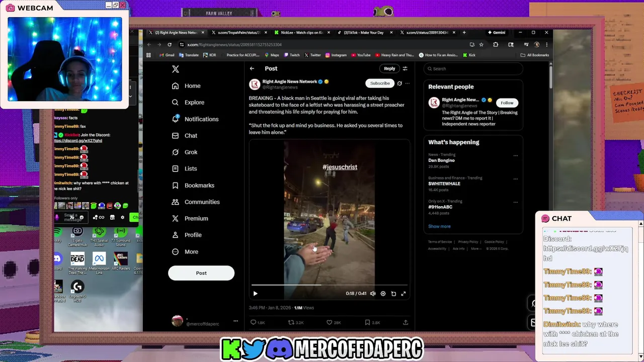
Task: Mute the video using speaker icon
Action: click(x=373, y=294)
